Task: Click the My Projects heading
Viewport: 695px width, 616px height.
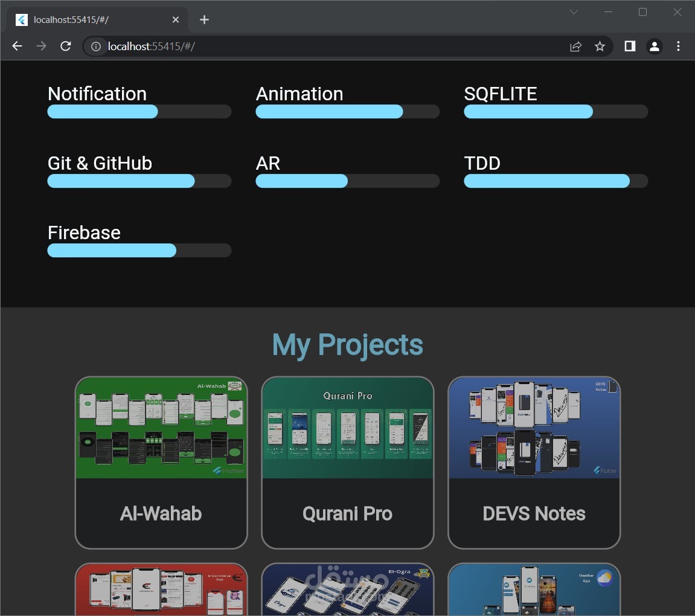Action: (x=348, y=345)
